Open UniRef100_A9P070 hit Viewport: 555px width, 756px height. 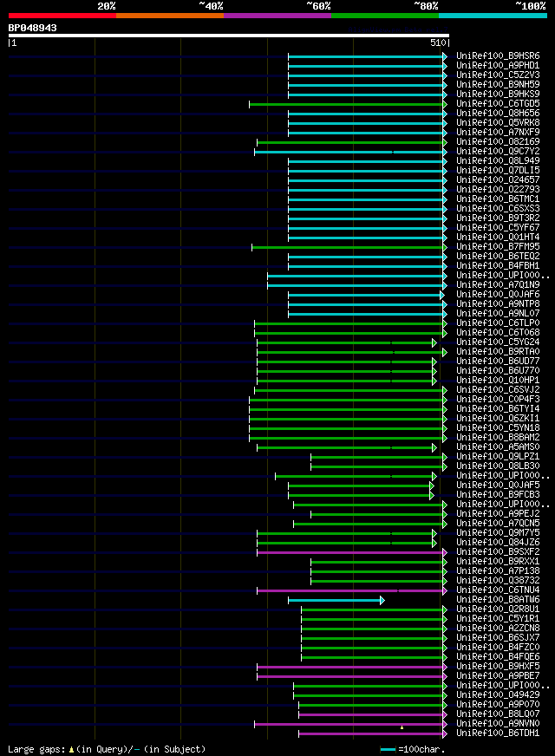[498, 705]
